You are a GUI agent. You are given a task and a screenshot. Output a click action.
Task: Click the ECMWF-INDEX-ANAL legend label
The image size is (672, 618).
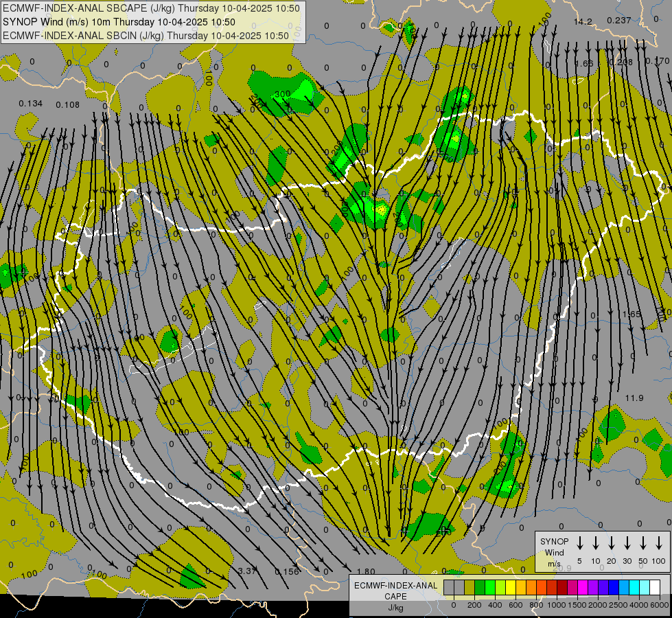click(x=395, y=586)
